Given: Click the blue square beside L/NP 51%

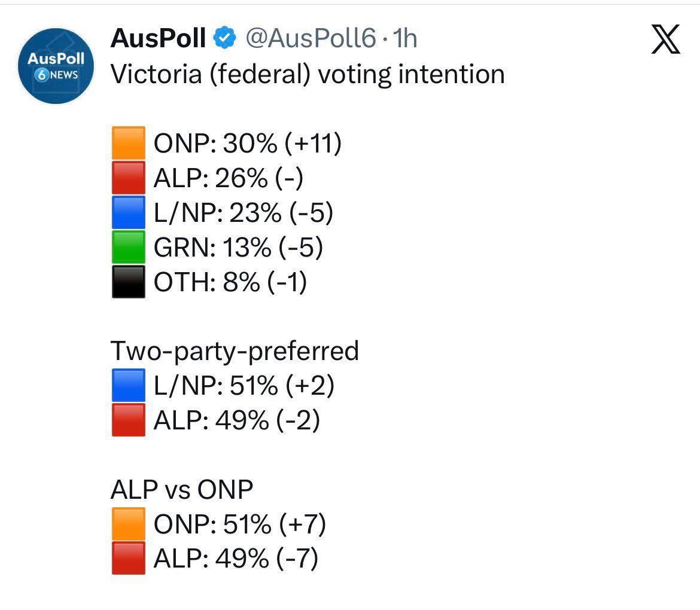Looking at the screenshot, I should [128, 386].
